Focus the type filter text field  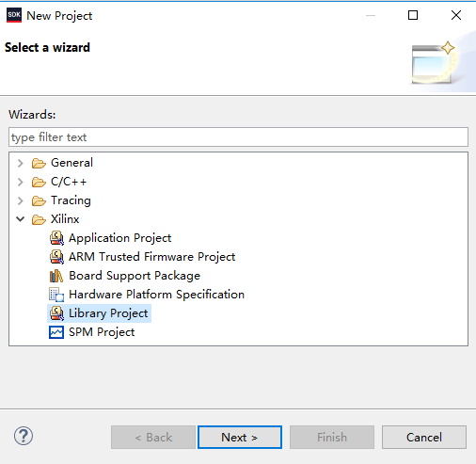coord(239,137)
